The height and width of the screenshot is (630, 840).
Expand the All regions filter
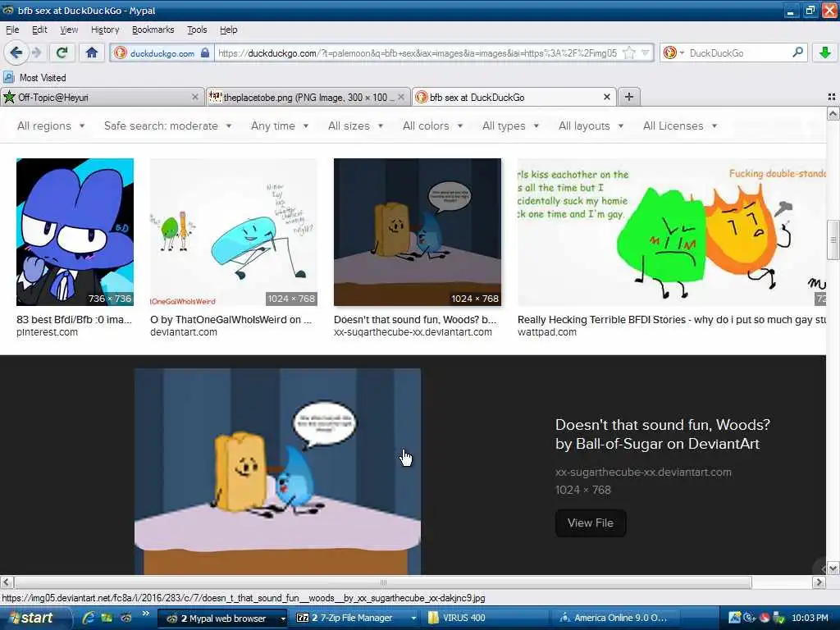click(51, 126)
